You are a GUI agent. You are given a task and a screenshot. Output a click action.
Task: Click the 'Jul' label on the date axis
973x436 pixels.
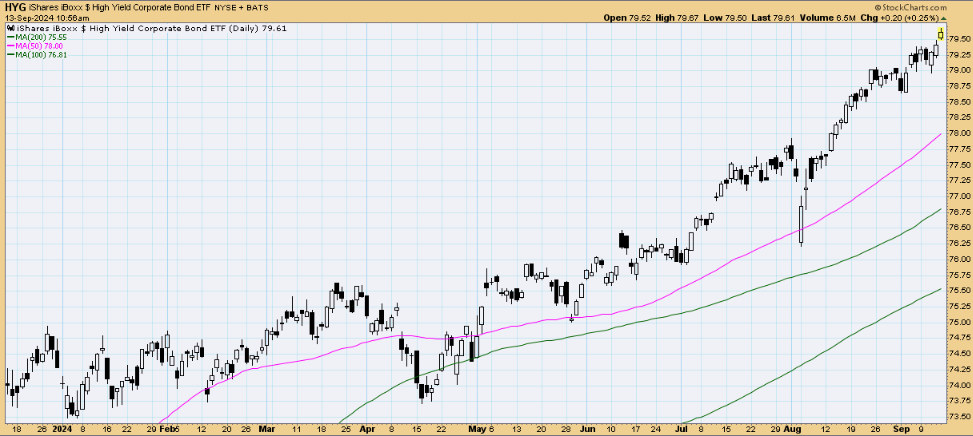point(681,429)
